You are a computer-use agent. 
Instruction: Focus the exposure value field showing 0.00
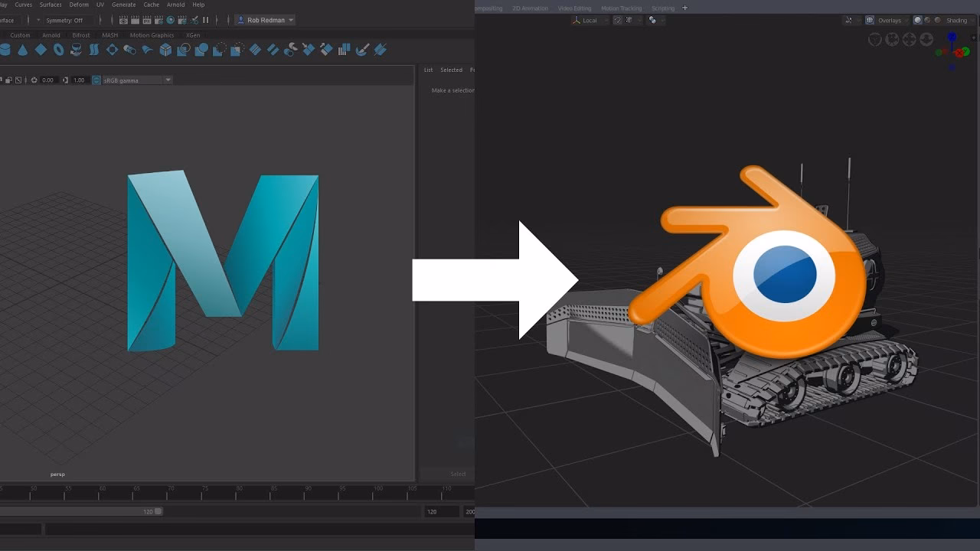(x=48, y=80)
